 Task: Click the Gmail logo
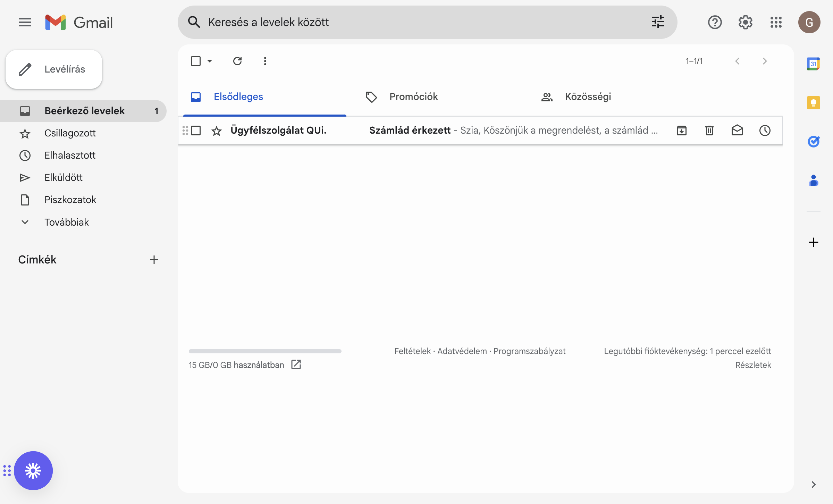[79, 22]
